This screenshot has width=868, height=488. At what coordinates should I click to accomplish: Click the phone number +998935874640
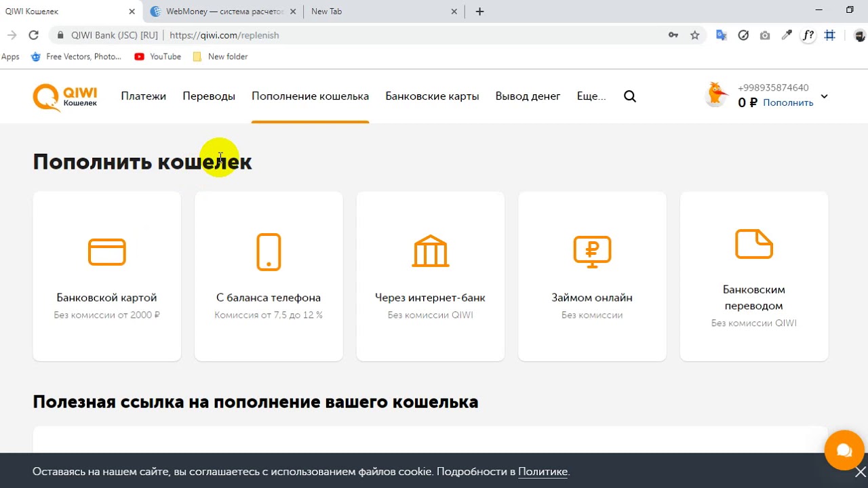tap(773, 88)
